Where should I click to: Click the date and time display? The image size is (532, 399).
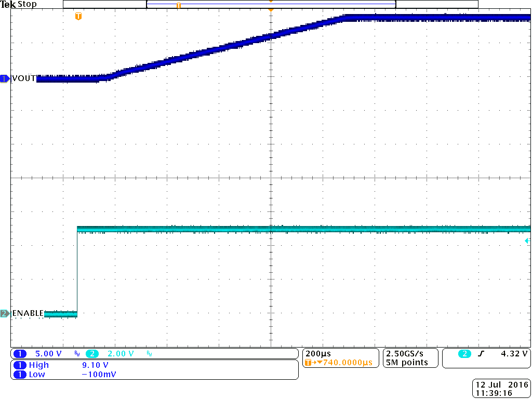(500, 388)
